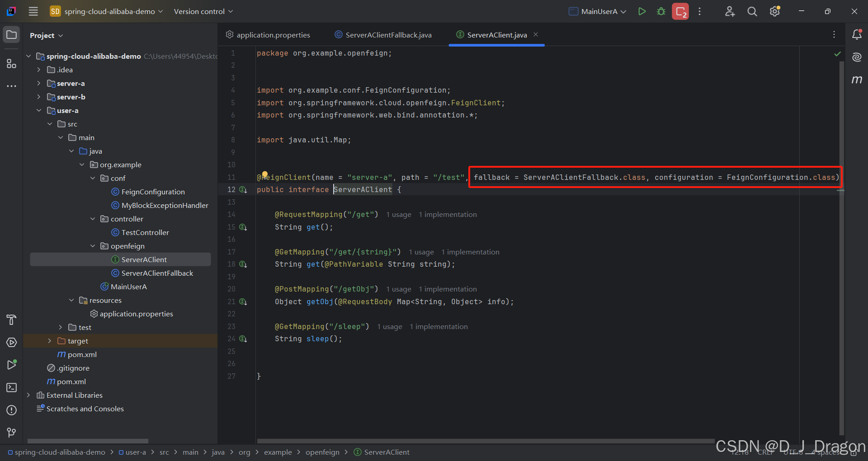
Task: Click the editor horizontal scrollbar
Action: coord(486,441)
